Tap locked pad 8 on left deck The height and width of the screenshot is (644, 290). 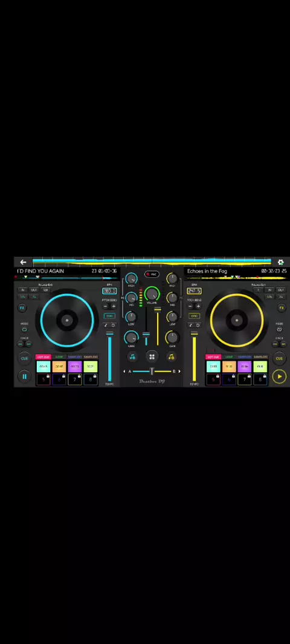coord(91,379)
